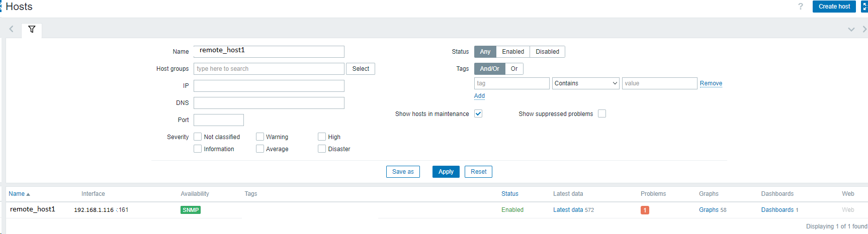Click the filter funnel icon tab
Viewport: 868px width, 234px height.
click(x=32, y=30)
